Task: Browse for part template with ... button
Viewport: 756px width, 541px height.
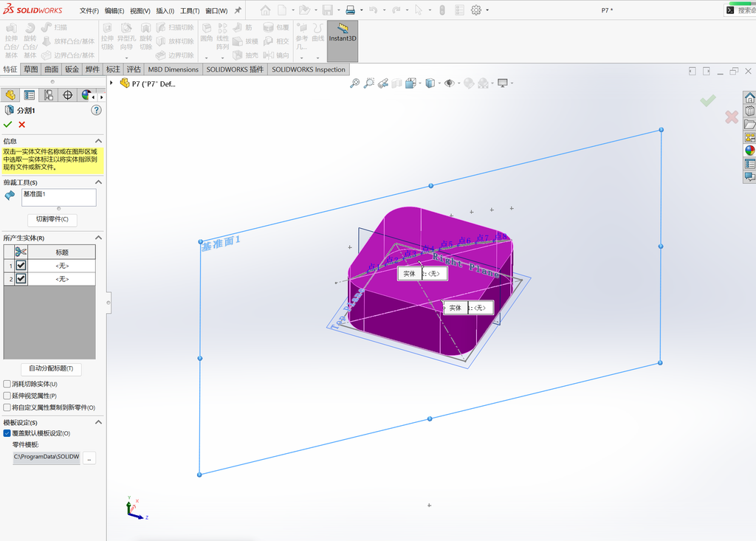Action: click(89, 458)
